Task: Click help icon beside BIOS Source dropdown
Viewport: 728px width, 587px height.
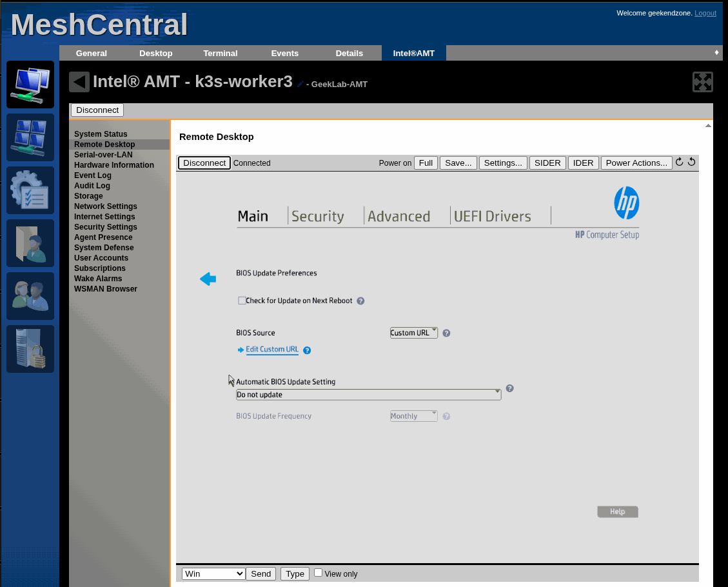Action: pyautogui.click(x=446, y=333)
